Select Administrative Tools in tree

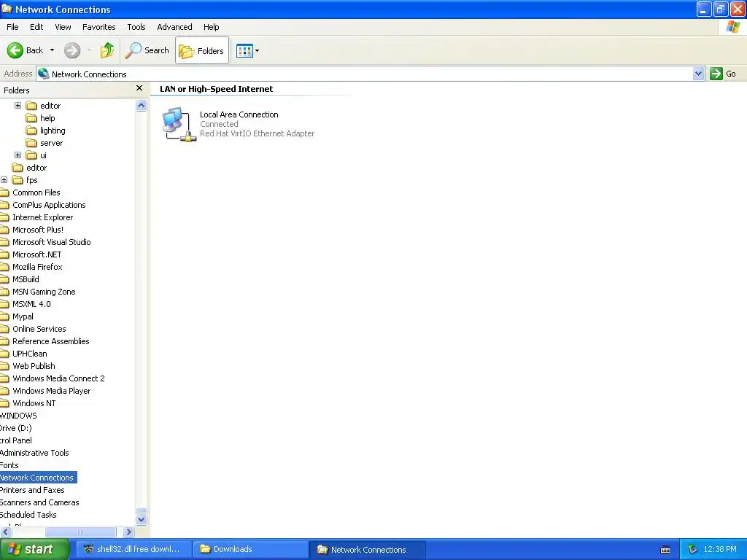(x=34, y=452)
